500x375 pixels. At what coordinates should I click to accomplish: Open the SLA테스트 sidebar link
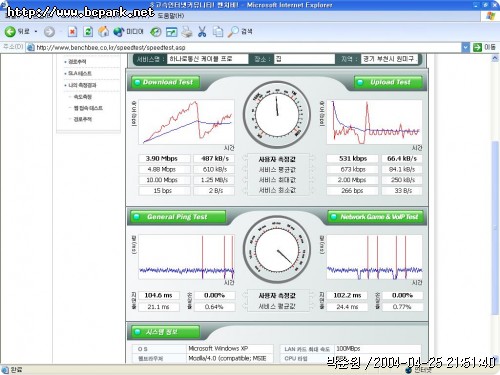point(80,73)
